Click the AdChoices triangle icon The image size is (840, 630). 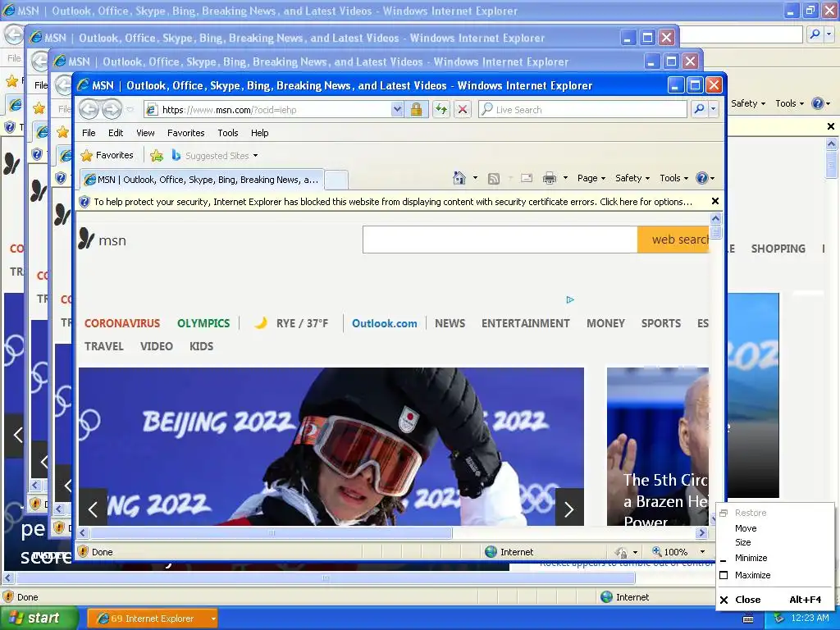(570, 299)
